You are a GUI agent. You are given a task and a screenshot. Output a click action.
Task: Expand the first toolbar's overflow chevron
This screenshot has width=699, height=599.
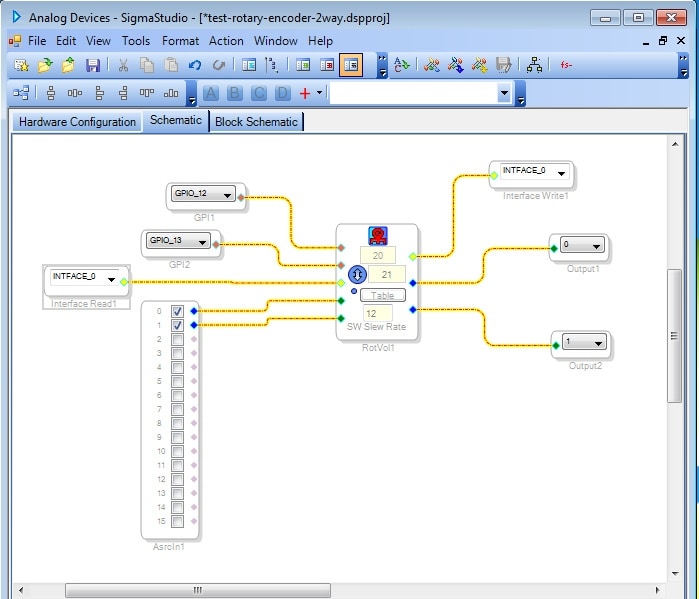pyautogui.click(x=382, y=66)
